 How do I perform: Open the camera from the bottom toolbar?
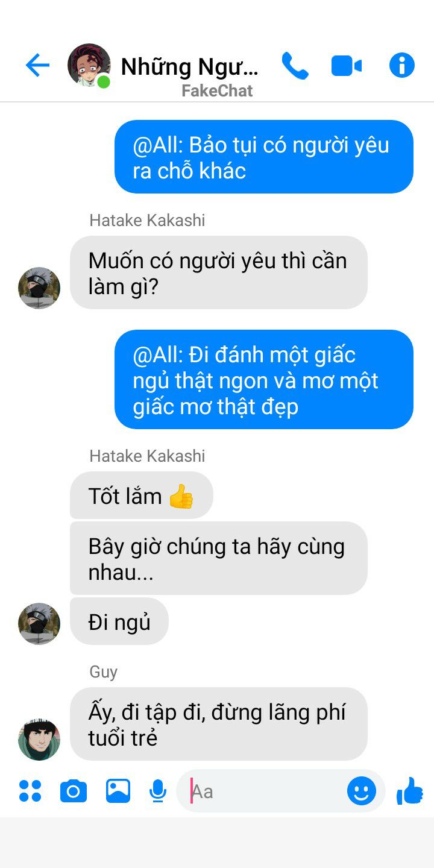[x=74, y=791]
